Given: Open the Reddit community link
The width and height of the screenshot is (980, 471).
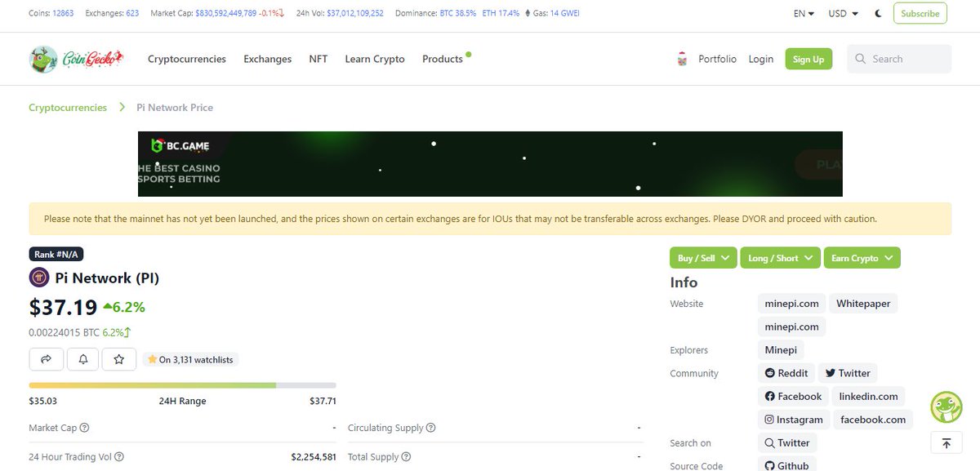Looking at the screenshot, I should click(x=786, y=373).
